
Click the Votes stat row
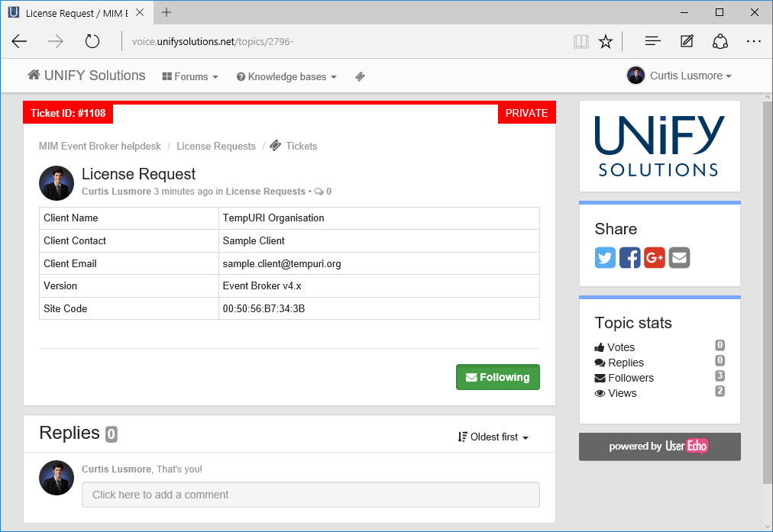pyautogui.click(x=660, y=347)
